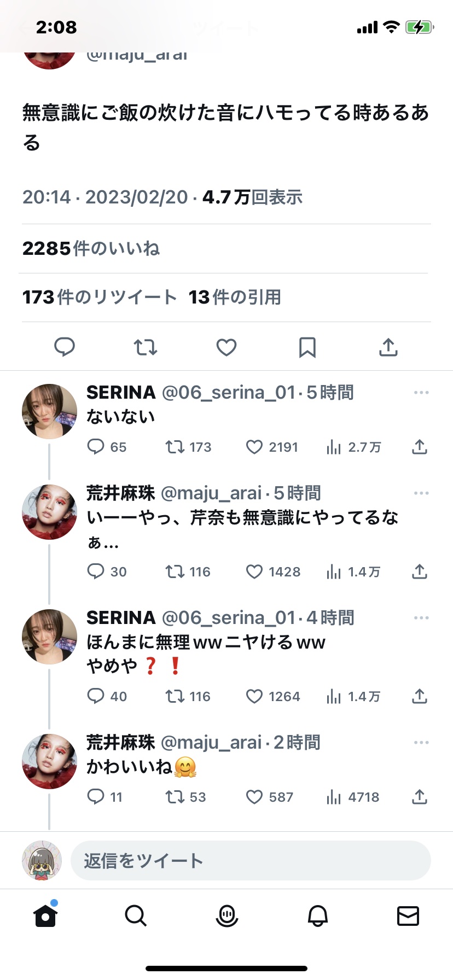This screenshot has height=980, width=453.
Task: Tap the 返信をツイート reply field
Action: 251,861
